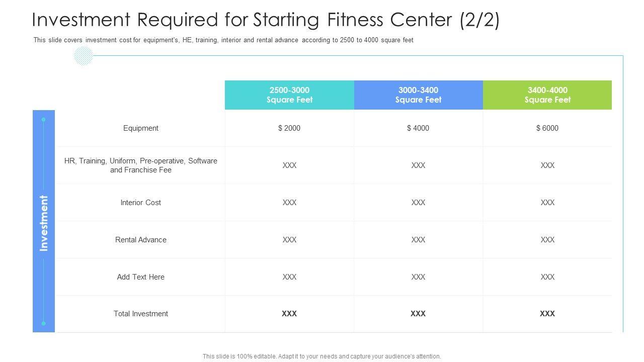Click the bottom dot on the Investment bar
The width and height of the screenshot is (644, 362).
44,323
